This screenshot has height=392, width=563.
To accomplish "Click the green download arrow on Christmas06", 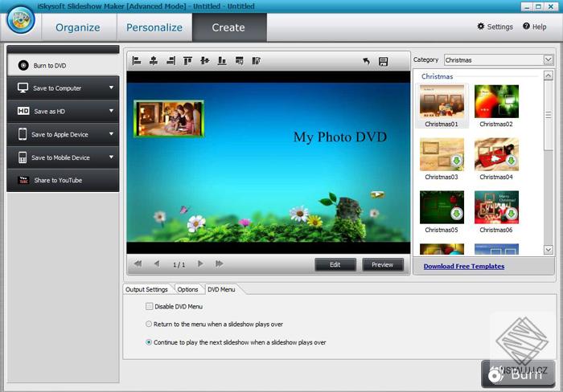I will [512, 214].
